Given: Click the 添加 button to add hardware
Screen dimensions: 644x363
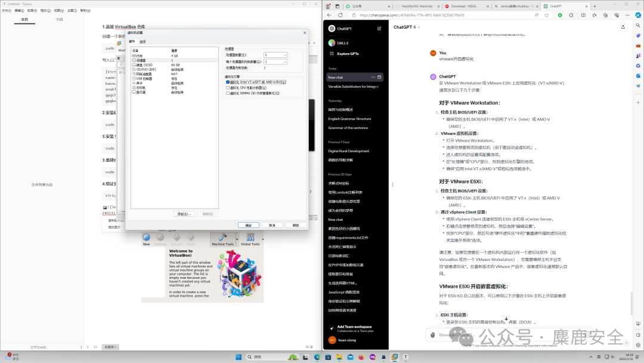Looking at the screenshot, I should pos(184,214).
